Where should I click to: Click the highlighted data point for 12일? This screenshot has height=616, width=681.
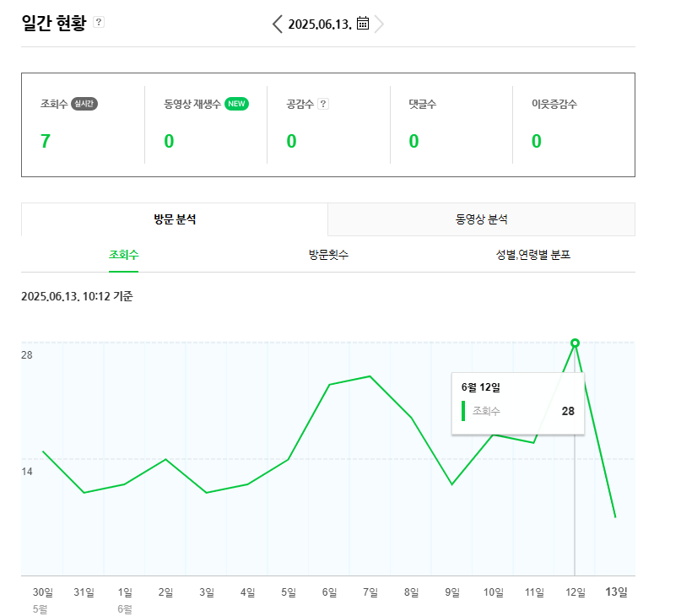(x=575, y=343)
